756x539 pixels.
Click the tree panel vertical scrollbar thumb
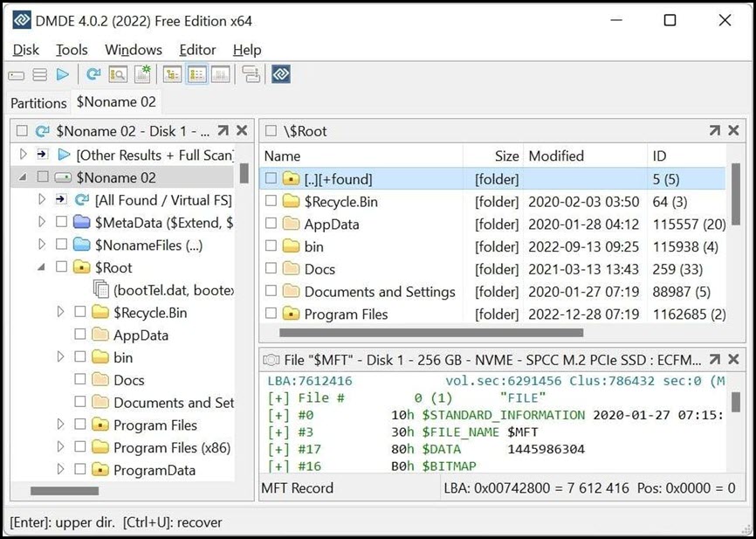244,173
